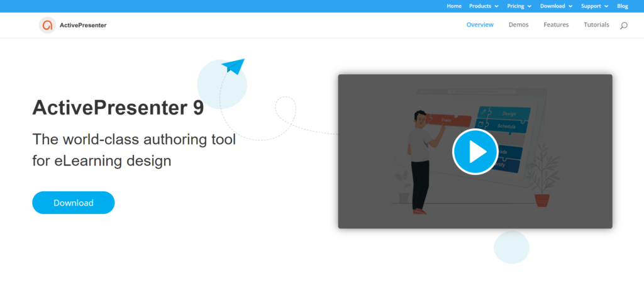Click the ActivePresenter logo icon

click(x=47, y=25)
